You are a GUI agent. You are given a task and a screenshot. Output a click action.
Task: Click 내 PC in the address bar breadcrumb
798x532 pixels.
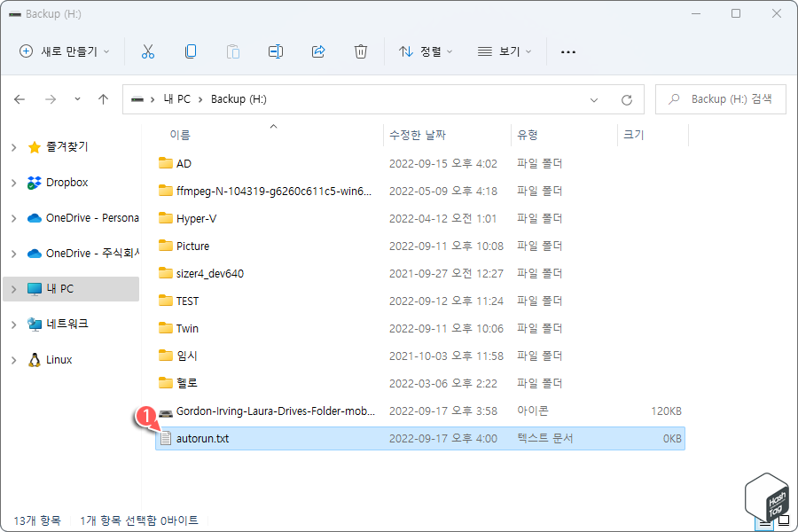(177, 98)
